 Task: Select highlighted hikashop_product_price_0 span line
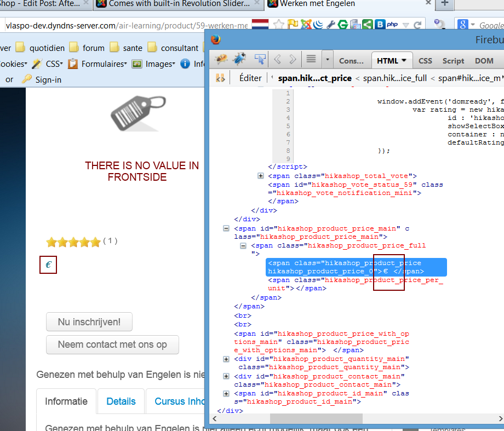[x=356, y=267]
